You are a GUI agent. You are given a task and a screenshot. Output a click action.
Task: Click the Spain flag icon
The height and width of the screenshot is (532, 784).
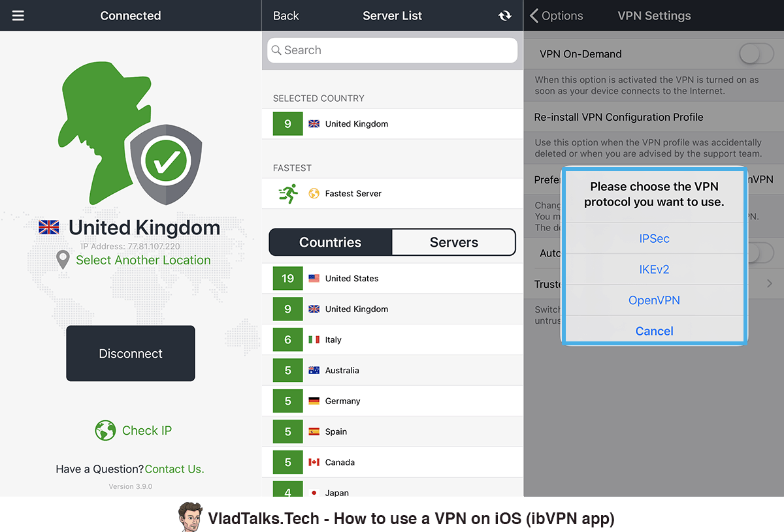coord(314,431)
